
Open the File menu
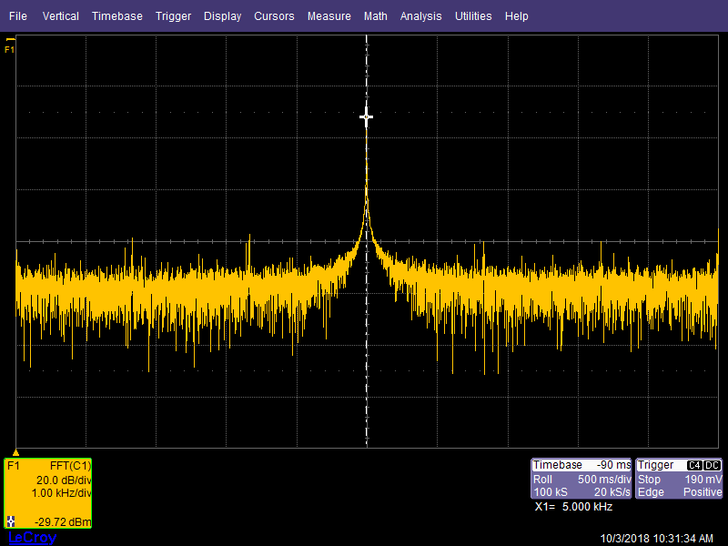click(x=18, y=16)
